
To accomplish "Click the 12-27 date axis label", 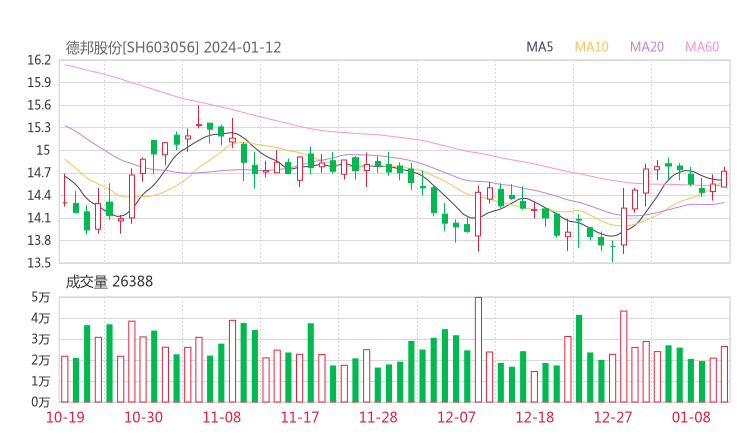I will pyautogui.click(x=613, y=417).
